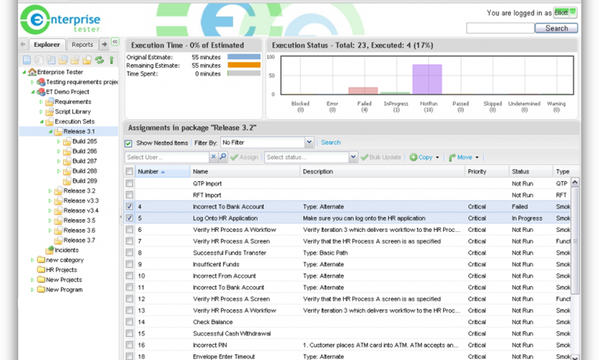Click the top-right search input field
The image size is (600, 360).
(500, 28)
